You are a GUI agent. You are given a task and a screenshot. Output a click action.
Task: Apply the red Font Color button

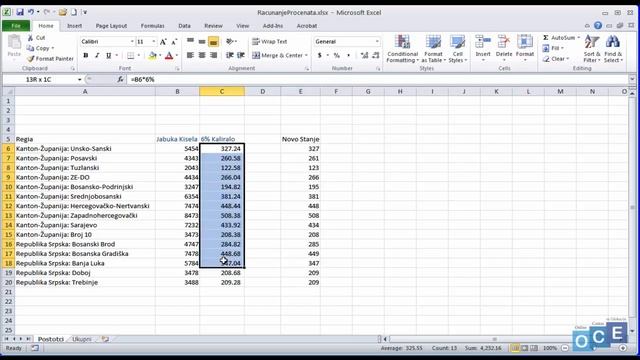tap(169, 55)
